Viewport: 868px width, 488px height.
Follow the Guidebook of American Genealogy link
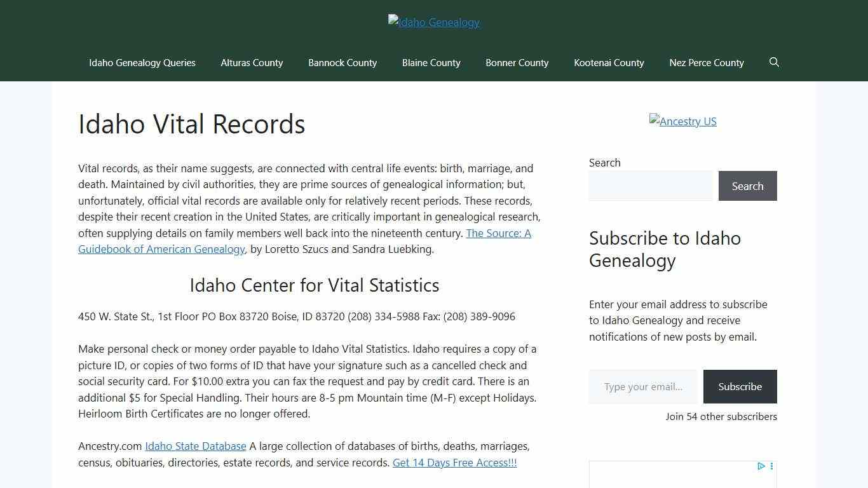coord(161,249)
